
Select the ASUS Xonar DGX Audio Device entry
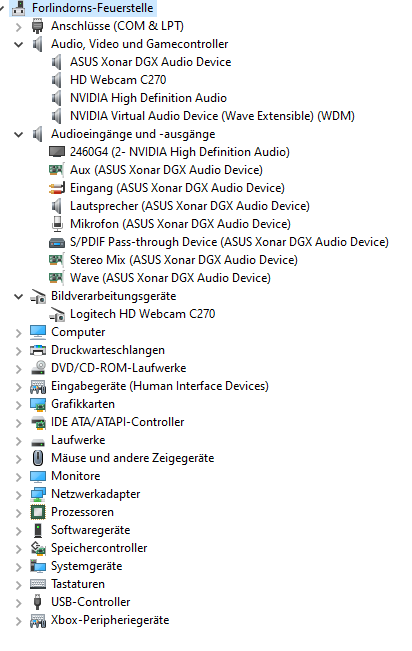click(x=150, y=62)
